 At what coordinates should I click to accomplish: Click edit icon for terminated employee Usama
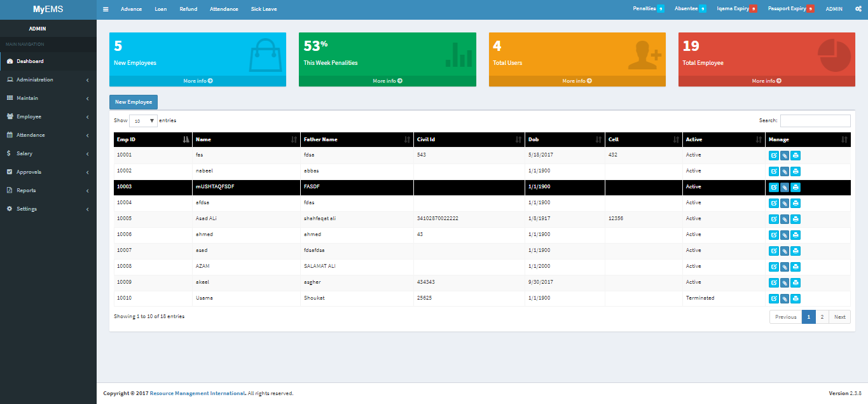coord(773,298)
